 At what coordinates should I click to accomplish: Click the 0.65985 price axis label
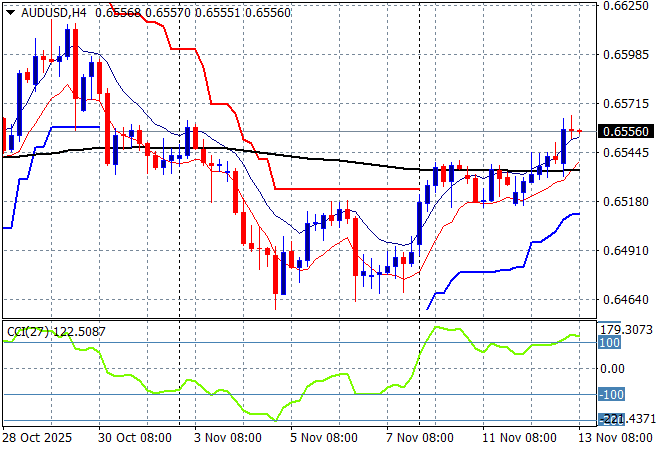pyautogui.click(x=626, y=55)
